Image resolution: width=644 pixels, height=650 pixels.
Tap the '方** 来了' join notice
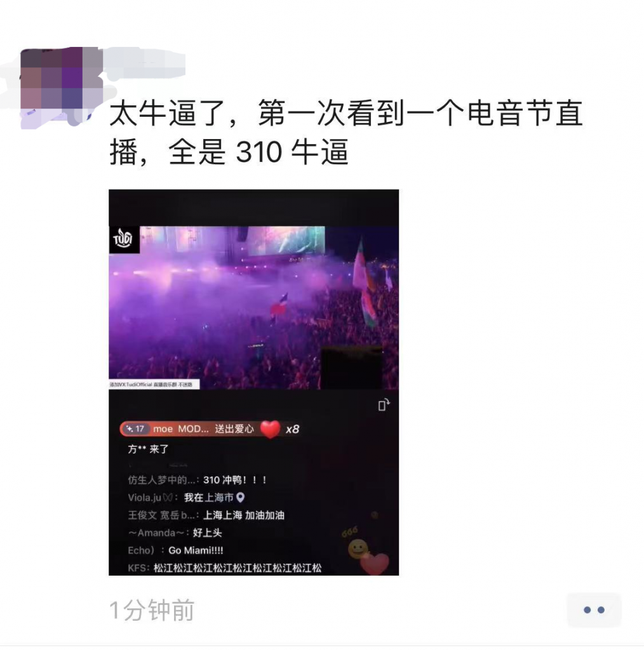tap(148, 449)
